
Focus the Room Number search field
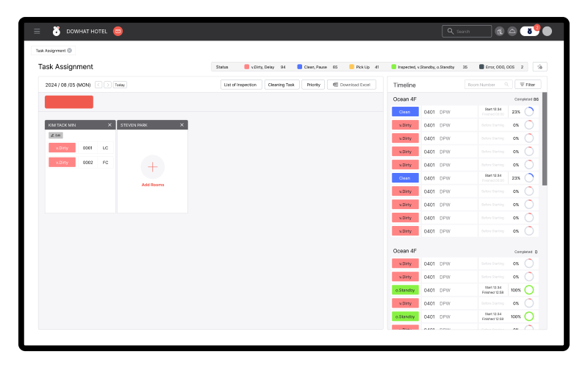488,85
